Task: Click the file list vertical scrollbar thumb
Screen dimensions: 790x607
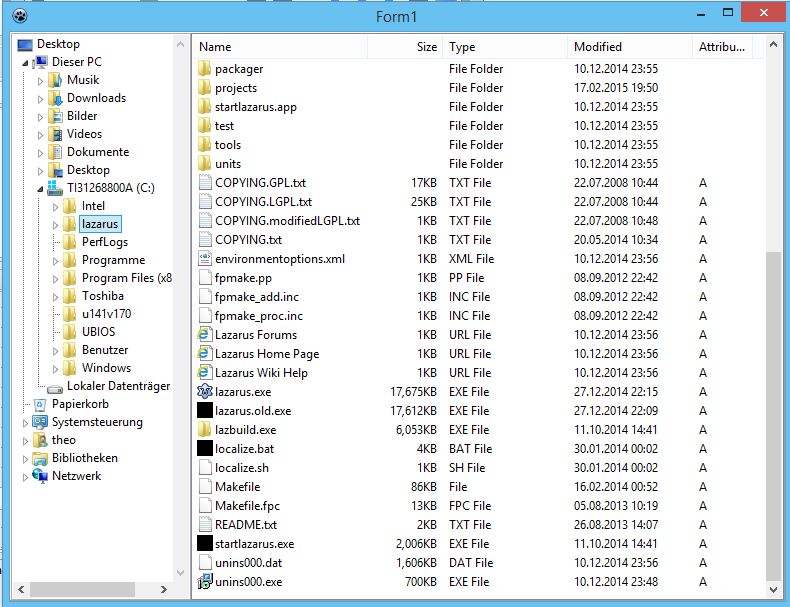Action: (773, 416)
